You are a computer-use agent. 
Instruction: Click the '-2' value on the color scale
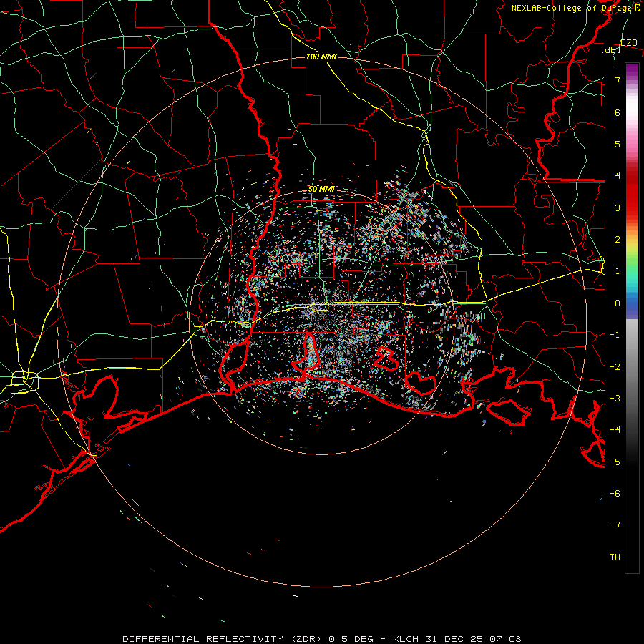[615, 367]
